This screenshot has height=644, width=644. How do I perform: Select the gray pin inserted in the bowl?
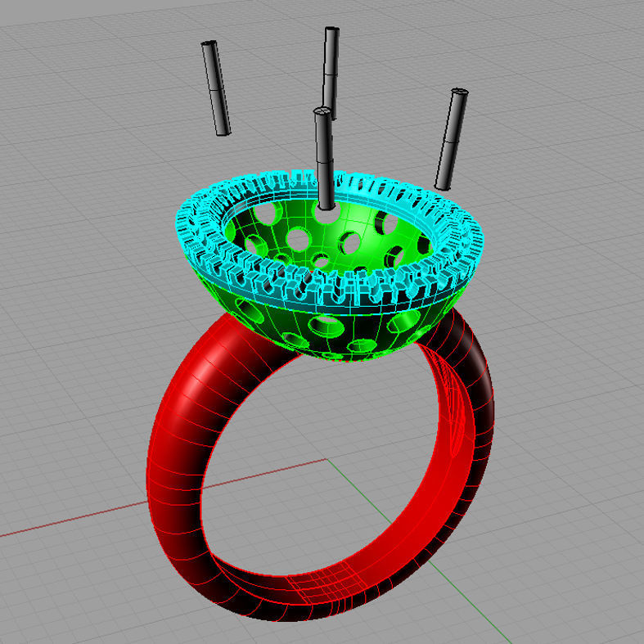[x=325, y=158]
